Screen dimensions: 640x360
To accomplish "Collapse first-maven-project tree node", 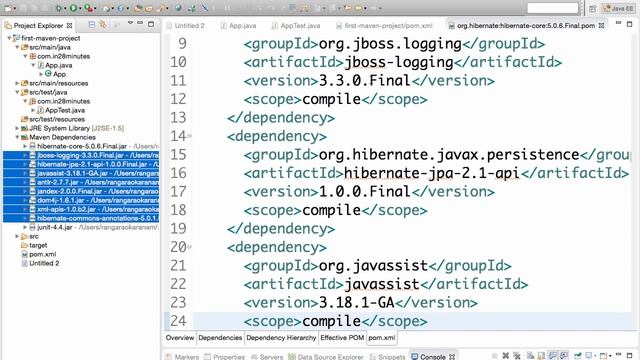I will click(9, 38).
